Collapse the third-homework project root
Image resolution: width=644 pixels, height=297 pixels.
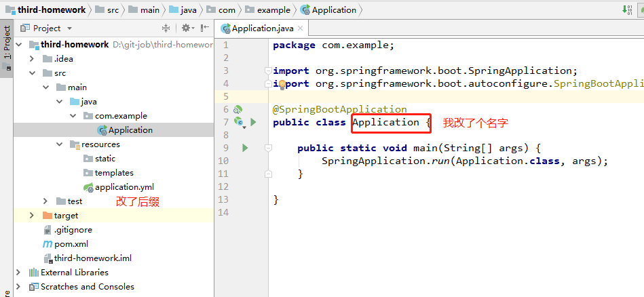pyautogui.click(x=18, y=44)
